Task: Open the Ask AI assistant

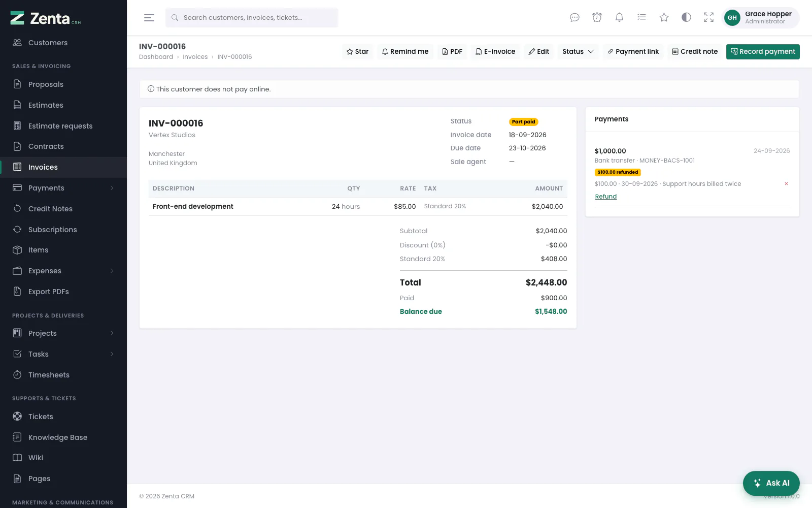Action: coord(771,483)
